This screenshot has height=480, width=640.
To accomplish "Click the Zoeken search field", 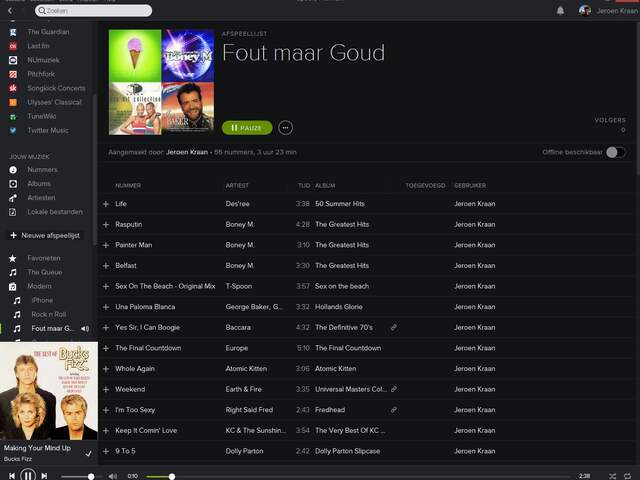I will point(93,11).
